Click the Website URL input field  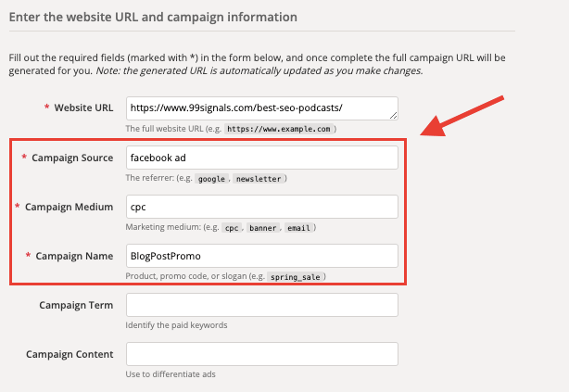[x=261, y=108]
